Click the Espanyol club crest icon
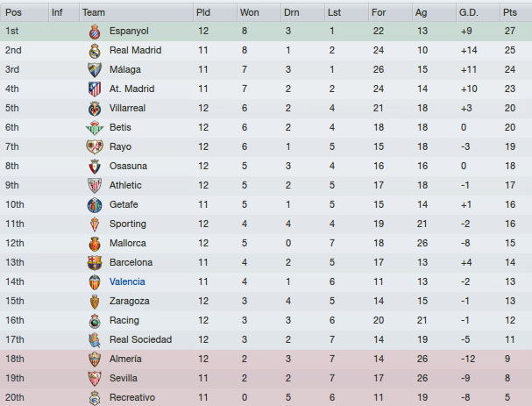Image resolution: width=532 pixels, height=406 pixels. (95, 32)
